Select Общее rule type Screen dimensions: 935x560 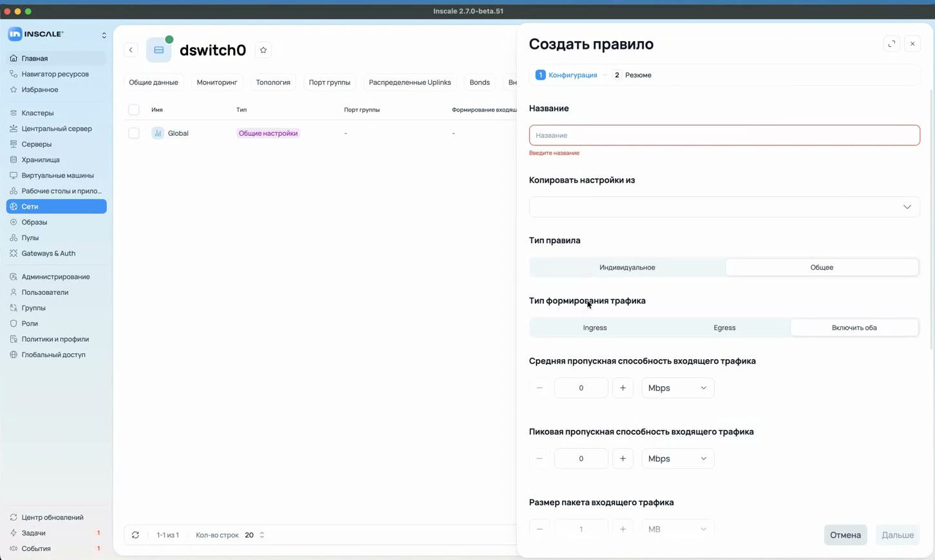pos(822,268)
